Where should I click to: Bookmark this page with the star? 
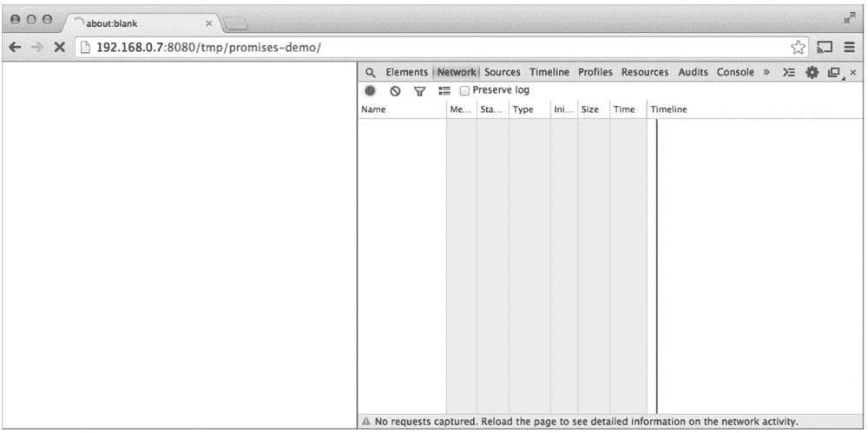click(799, 48)
